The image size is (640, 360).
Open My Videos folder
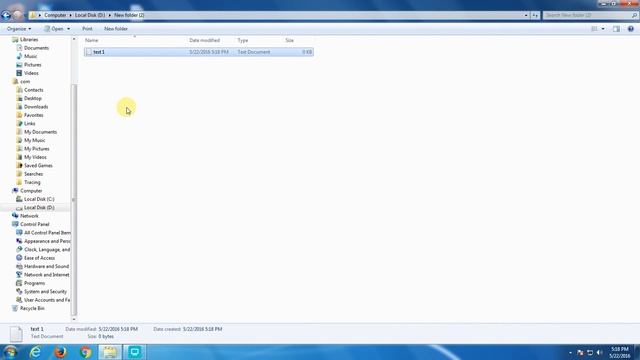tap(35, 157)
